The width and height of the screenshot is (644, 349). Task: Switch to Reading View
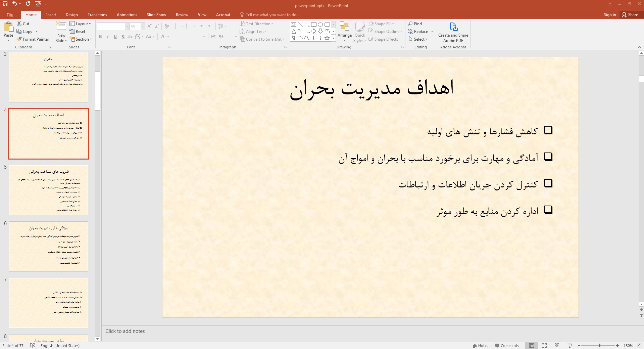(557, 345)
